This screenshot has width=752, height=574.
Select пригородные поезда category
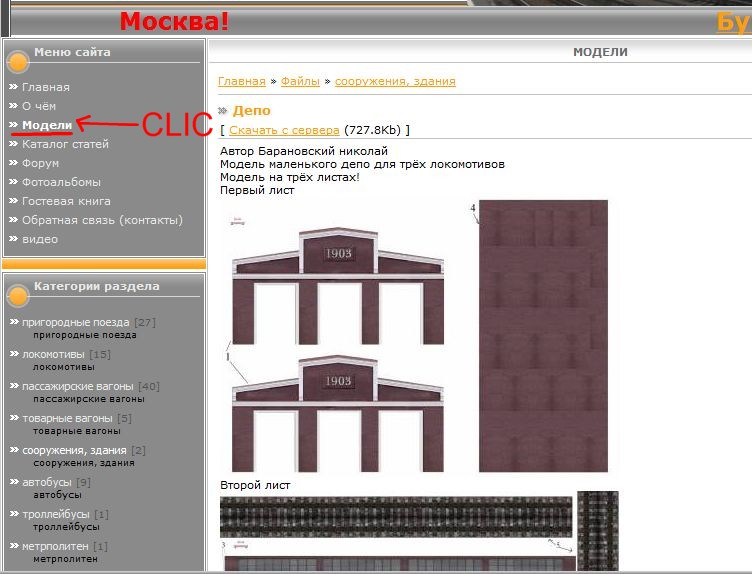75,322
